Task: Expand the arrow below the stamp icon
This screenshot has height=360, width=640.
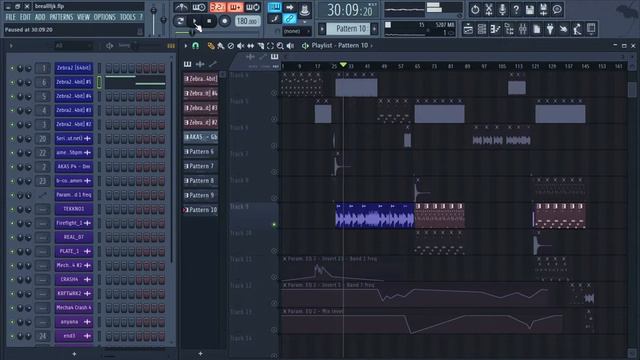Action: [x=304, y=21]
